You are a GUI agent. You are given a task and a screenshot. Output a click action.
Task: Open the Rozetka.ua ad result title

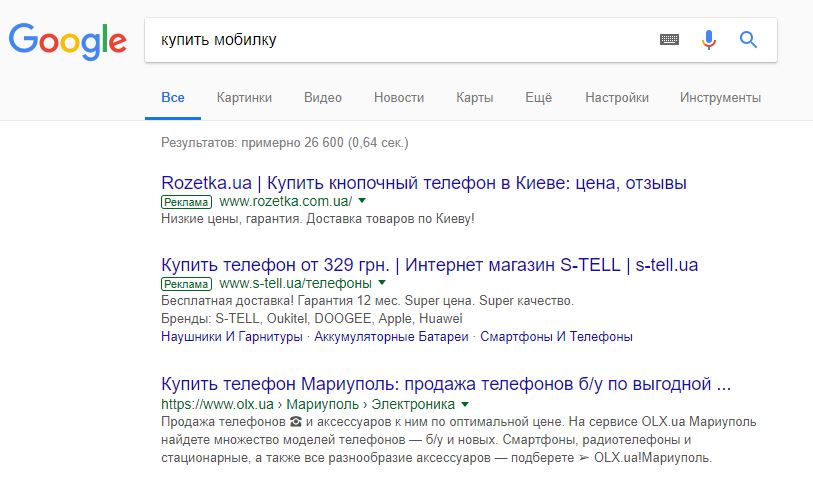[424, 183]
